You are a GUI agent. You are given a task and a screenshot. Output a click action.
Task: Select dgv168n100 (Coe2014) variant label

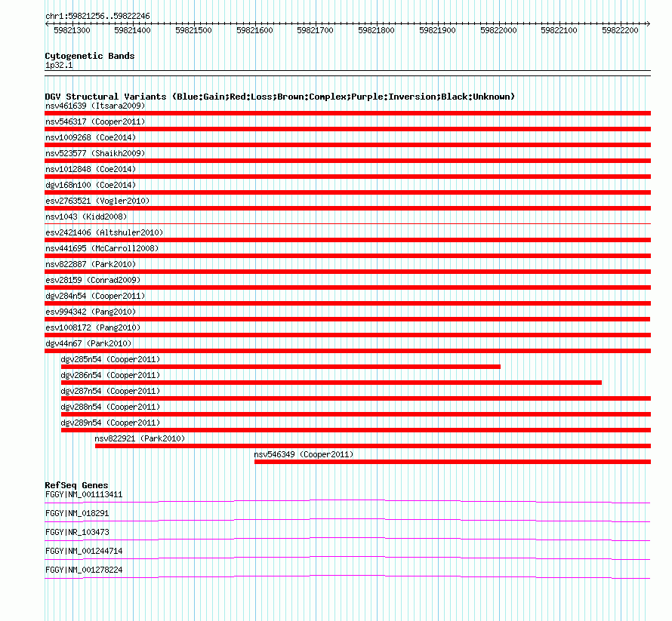tap(91, 185)
